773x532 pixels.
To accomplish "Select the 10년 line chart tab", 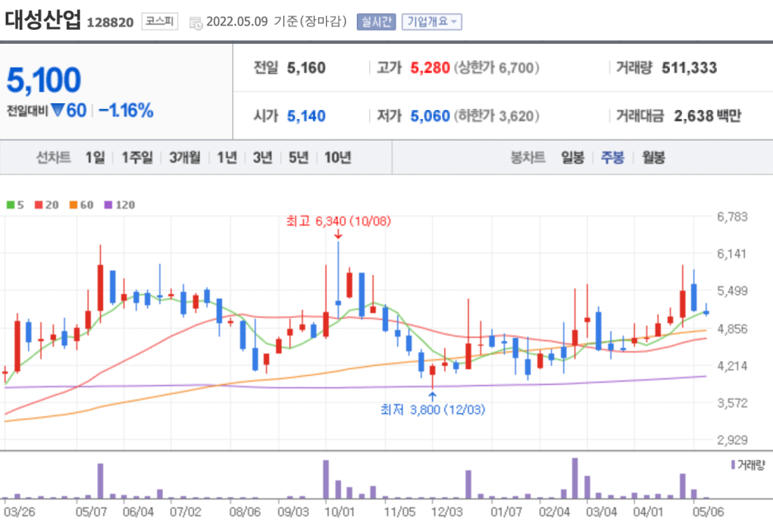I will pos(338,158).
